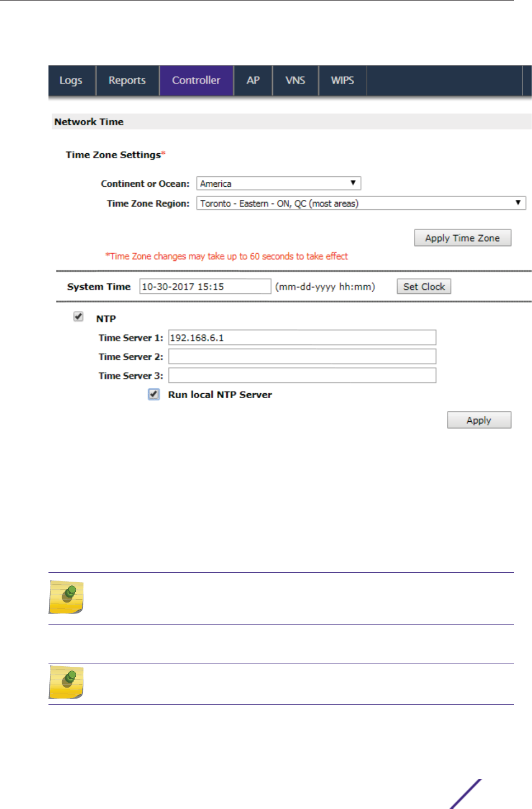Click the Apply button below NTP settings
This screenshot has height=809, width=532.
point(479,420)
